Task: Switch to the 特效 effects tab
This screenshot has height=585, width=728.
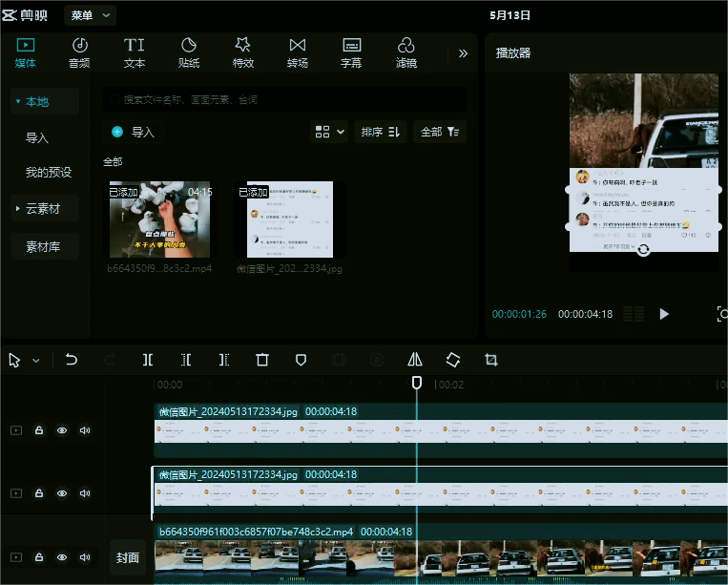Action: pyautogui.click(x=243, y=52)
